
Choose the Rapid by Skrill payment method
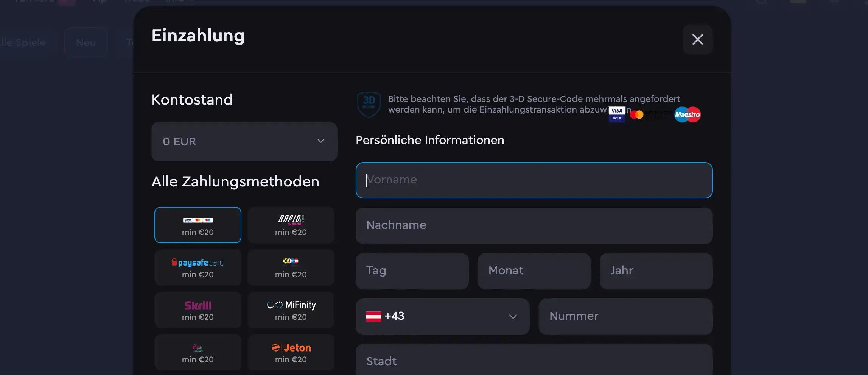tap(291, 225)
